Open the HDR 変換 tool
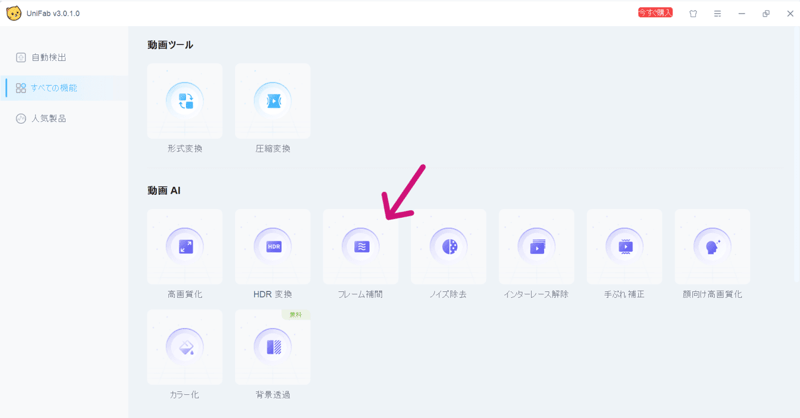Viewport: 800px width, 418px height. click(x=273, y=247)
